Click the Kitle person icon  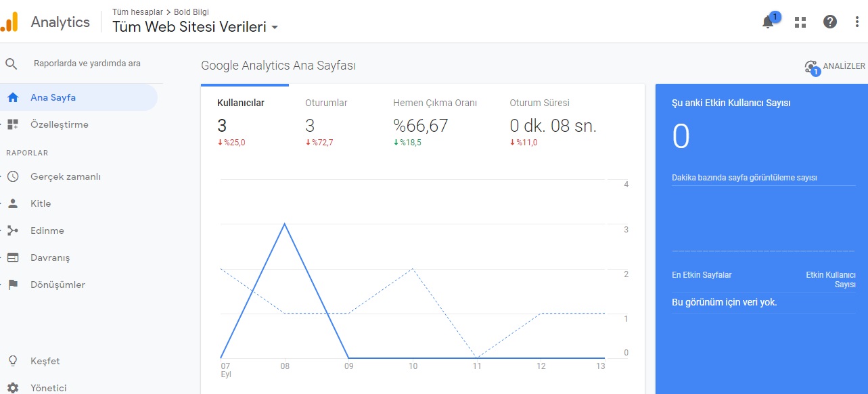[13, 203]
